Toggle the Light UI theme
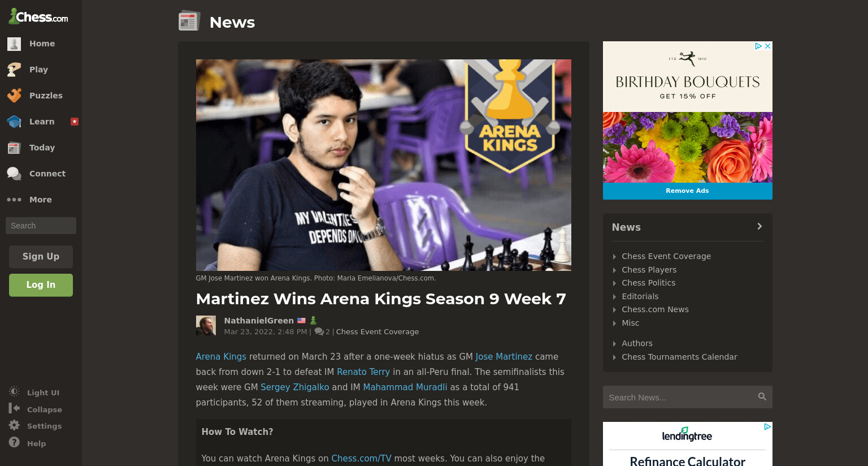 coord(34,392)
